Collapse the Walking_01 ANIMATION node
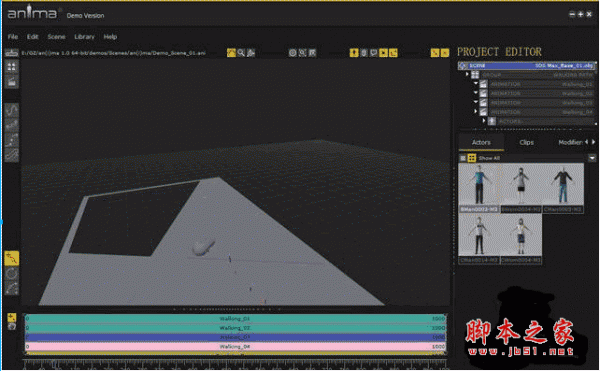The image size is (600, 371). 476,83
